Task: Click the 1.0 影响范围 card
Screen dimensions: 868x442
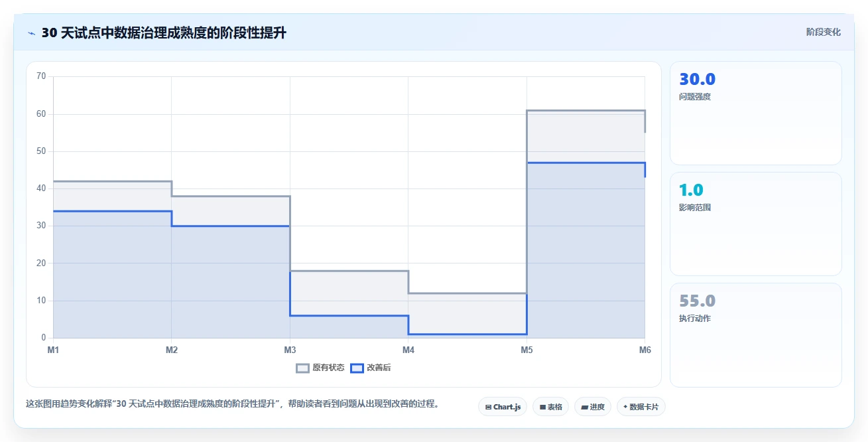Action: coord(756,224)
